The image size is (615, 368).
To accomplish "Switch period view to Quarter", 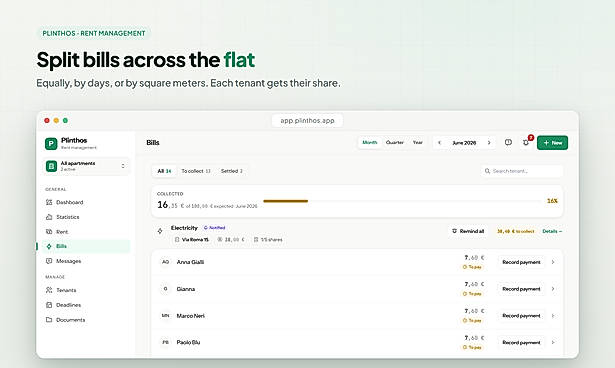I will point(395,142).
